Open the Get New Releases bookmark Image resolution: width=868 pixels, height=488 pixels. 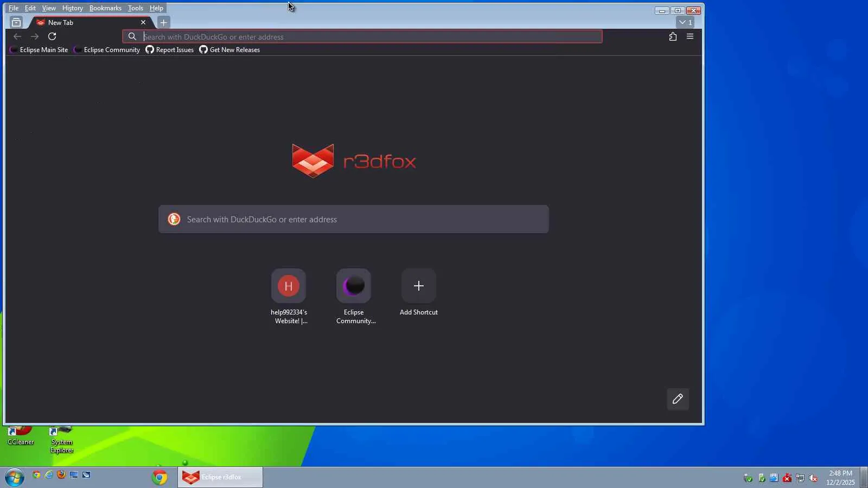[229, 50]
